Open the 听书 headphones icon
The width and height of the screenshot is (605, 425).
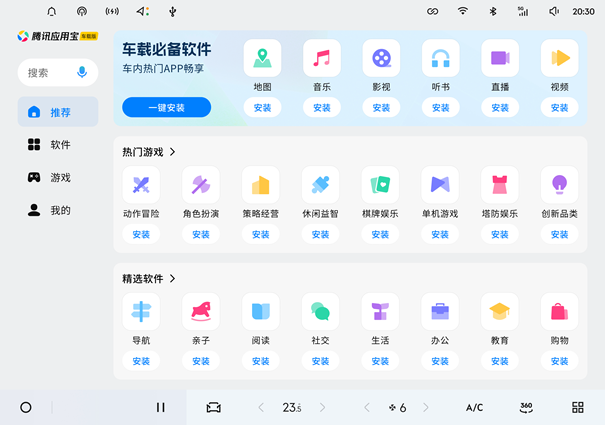point(440,58)
